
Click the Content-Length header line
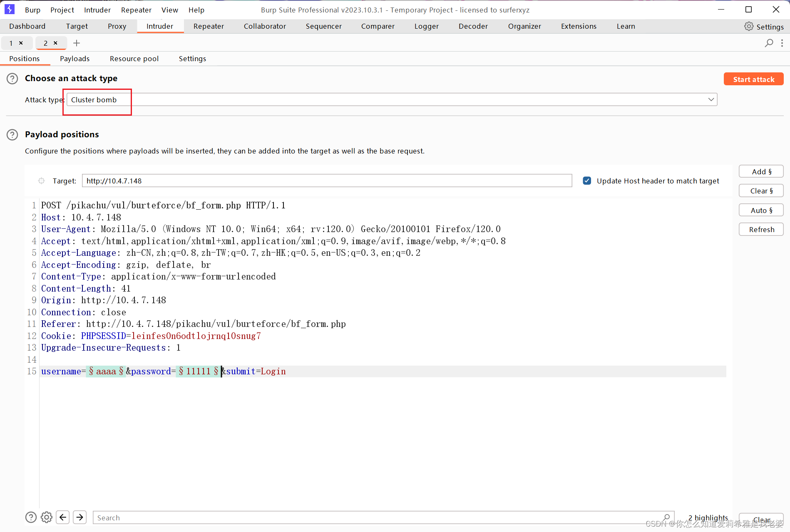[86, 288]
